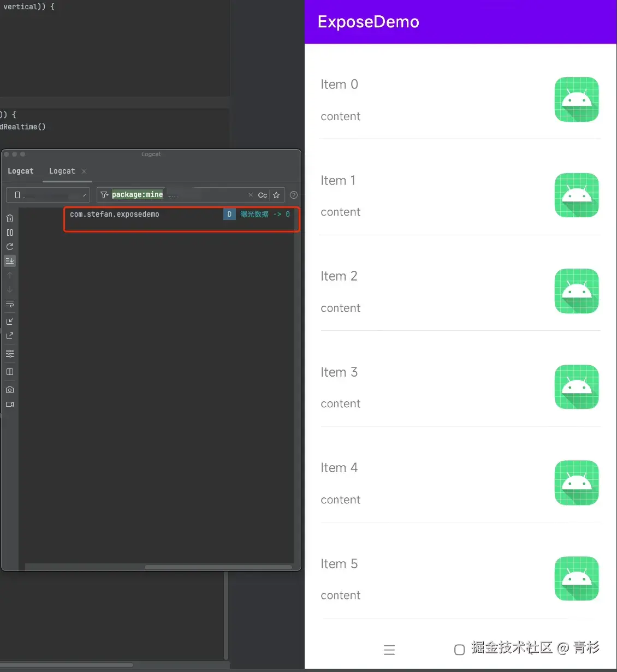Tap the Android icon of Item 4
The width and height of the screenshot is (617, 672).
(577, 483)
